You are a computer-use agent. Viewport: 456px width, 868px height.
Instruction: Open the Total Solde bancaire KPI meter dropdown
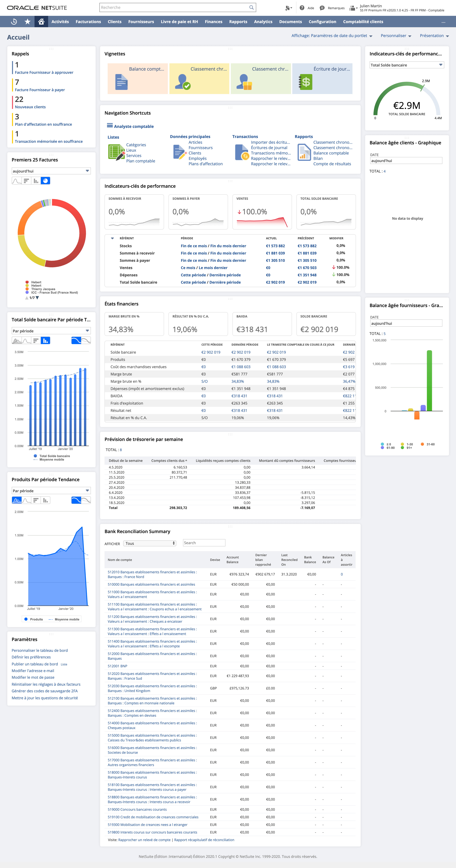pos(407,65)
